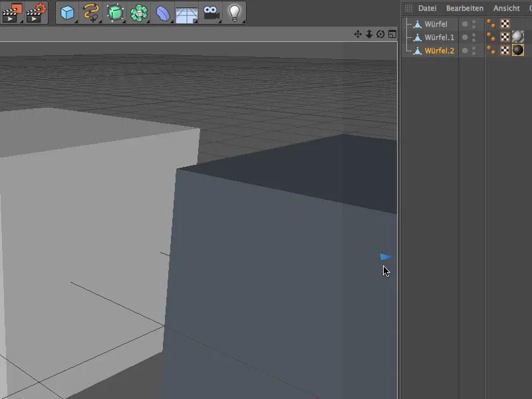Image resolution: width=532 pixels, height=399 pixels.
Task: Click the Würfel.2 Phong tag
Action: tap(491, 51)
